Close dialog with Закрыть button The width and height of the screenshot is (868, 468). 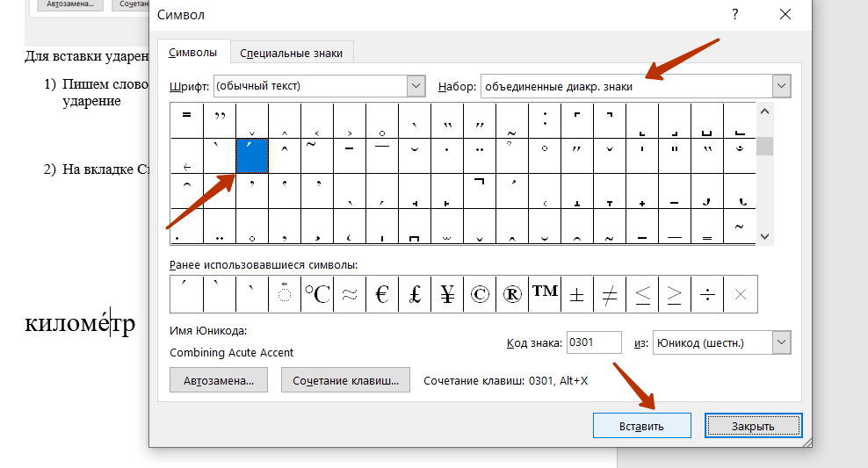coord(754,426)
